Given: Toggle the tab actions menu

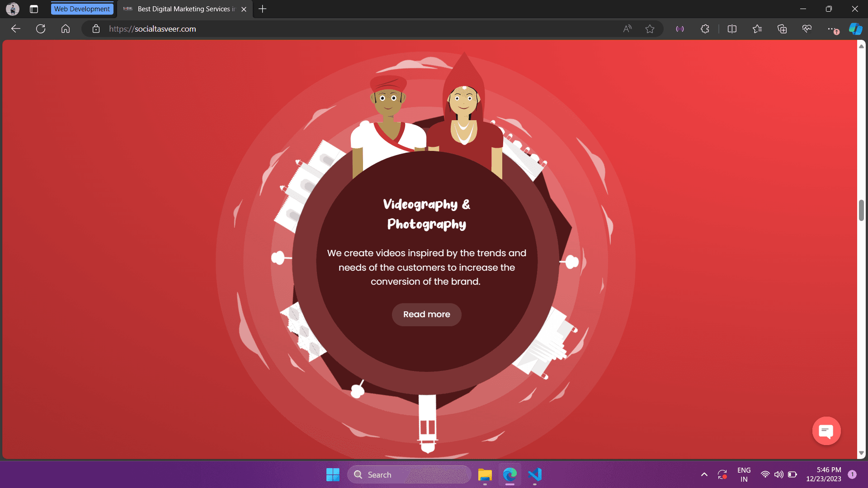Looking at the screenshot, I should [x=34, y=9].
